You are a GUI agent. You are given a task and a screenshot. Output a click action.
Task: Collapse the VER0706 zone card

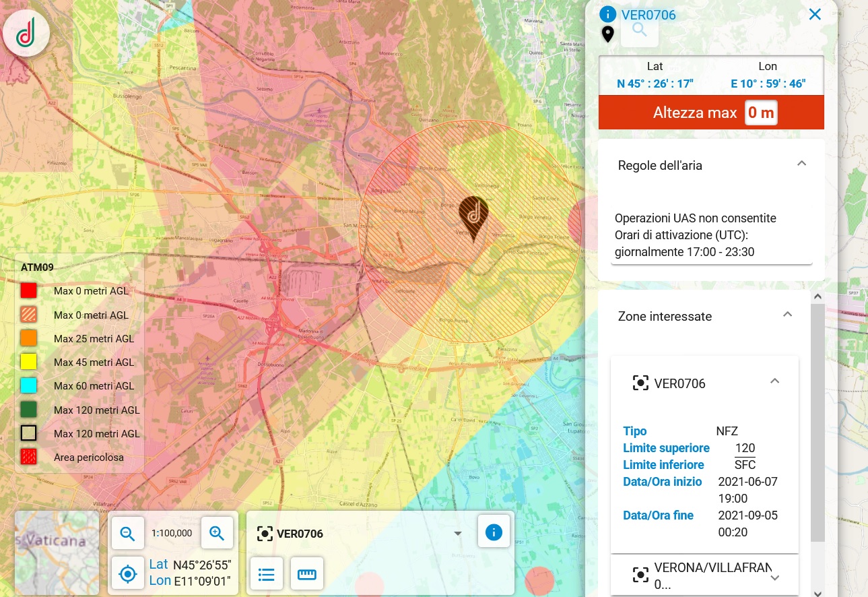774,381
